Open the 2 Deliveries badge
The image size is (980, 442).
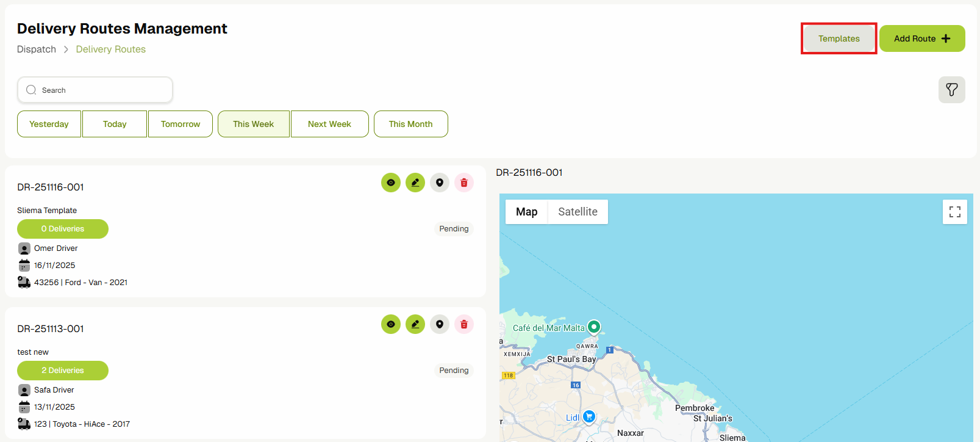tap(63, 371)
